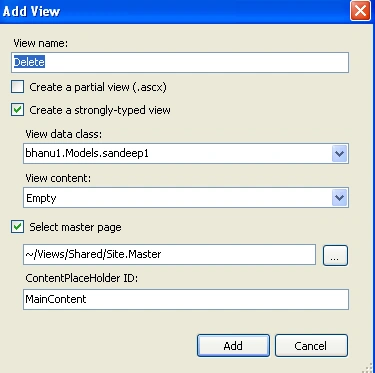
Task: Click the View name label
Action: tap(40, 43)
